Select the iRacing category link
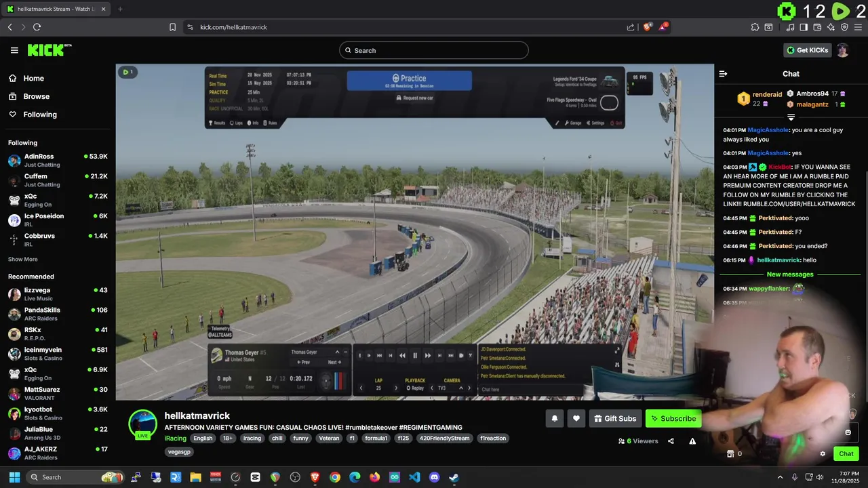The width and height of the screenshot is (868, 488). (x=175, y=439)
